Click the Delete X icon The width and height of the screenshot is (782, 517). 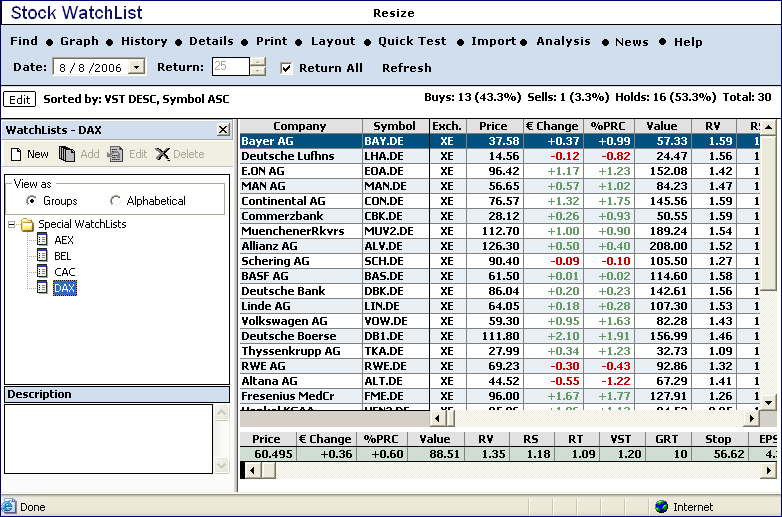click(x=162, y=154)
